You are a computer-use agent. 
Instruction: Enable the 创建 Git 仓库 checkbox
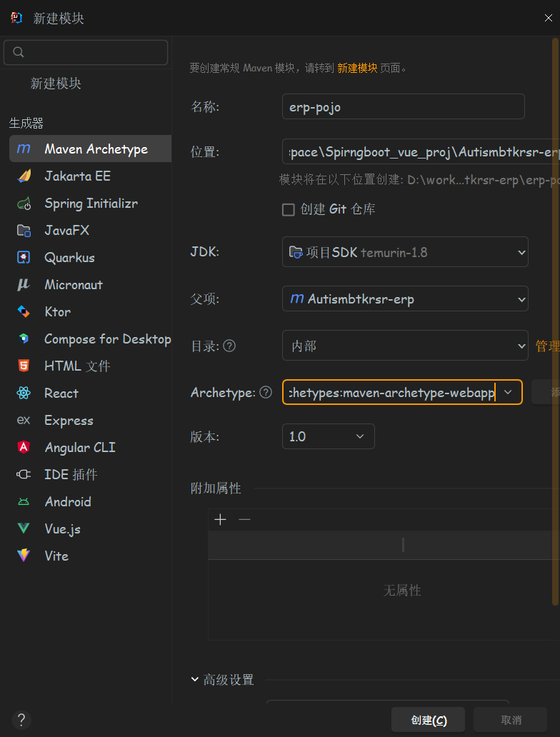coord(289,209)
